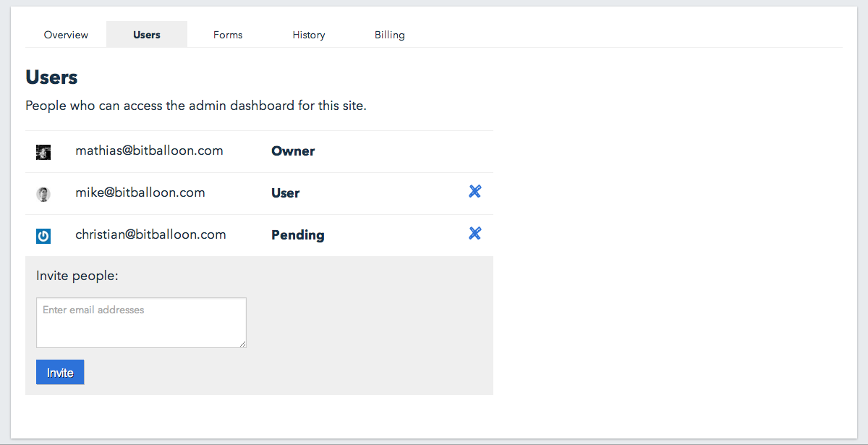
Task: Click the "Invite people:" label
Action: pyautogui.click(x=77, y=276)
